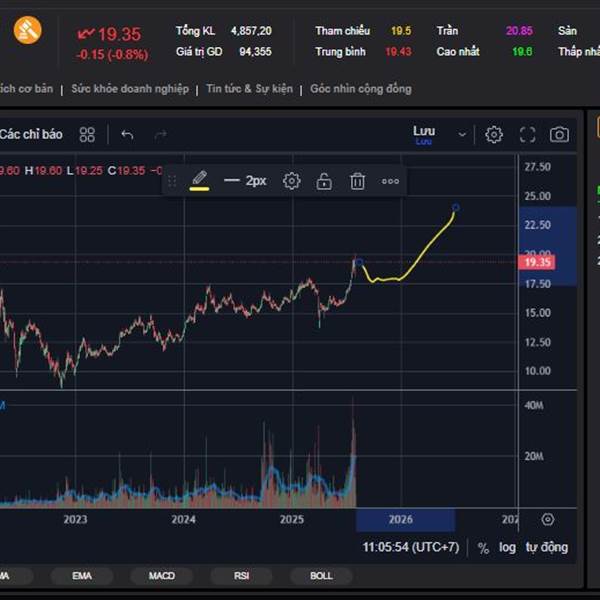This screenshot has width=600, height=600.
Task: Switch to Tin tức & Sự kiện tab
Action: click(249, 89)
